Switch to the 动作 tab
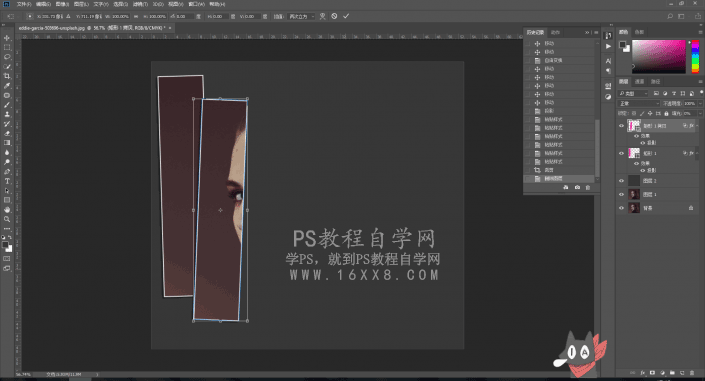Viewport: 705px width, 381px height. [555, 32]
